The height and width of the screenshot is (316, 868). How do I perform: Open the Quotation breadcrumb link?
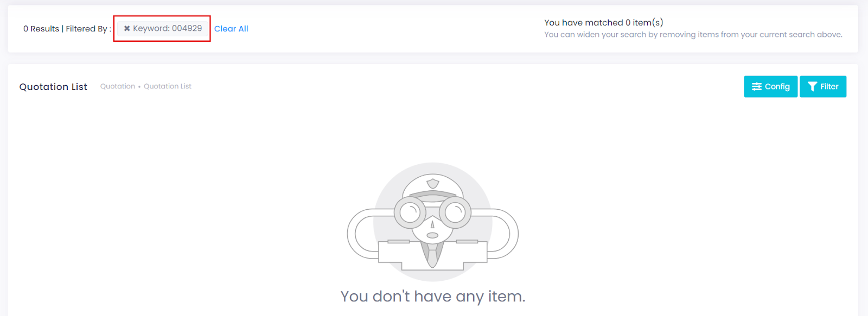tap(117, 86)
